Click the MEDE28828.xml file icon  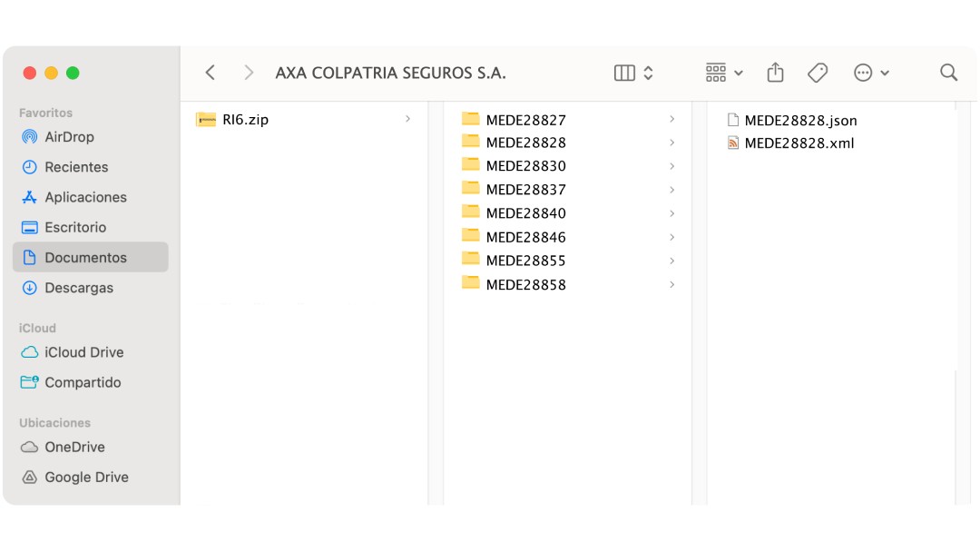(x=733, y=143)
